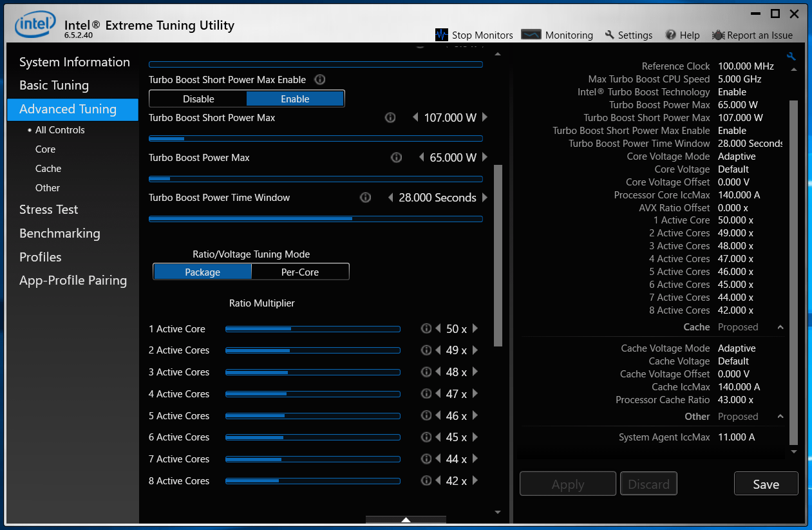Open the Help question mark
The image size is (812, 530).
click(671, 35)
